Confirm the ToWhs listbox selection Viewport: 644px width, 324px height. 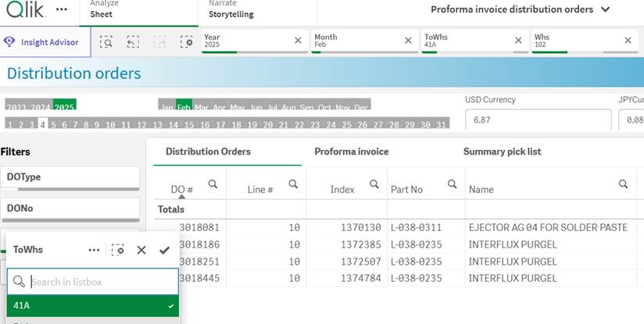(x=165, y=250)
